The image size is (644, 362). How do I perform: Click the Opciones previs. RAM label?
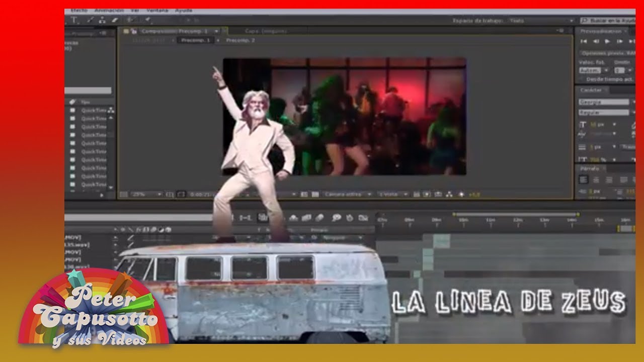608,53
